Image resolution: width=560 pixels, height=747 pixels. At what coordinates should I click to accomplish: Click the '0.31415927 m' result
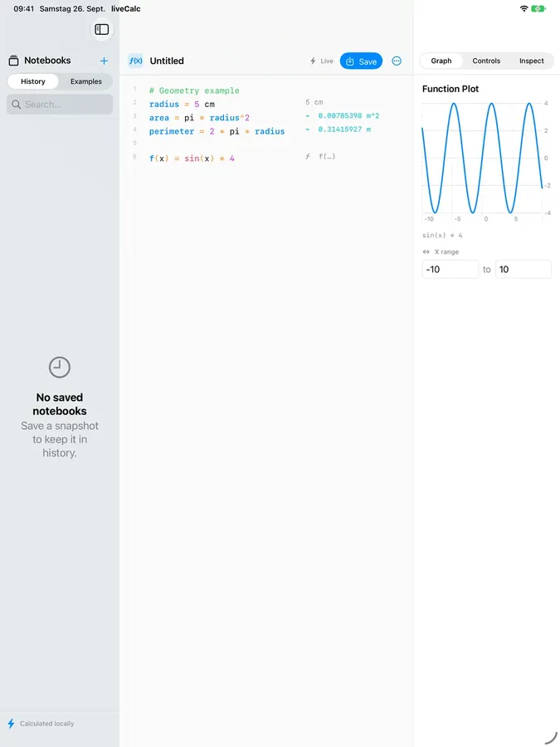point(344,129)
